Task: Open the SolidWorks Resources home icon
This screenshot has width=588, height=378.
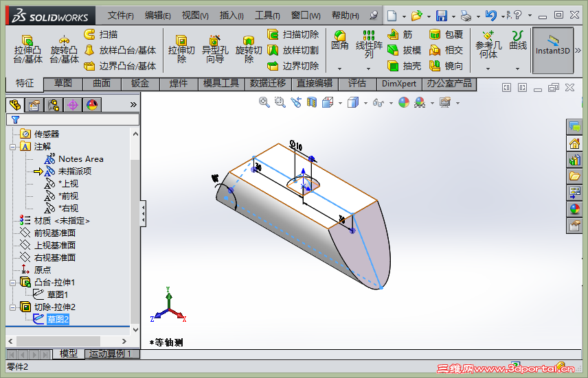Action: (574, 143)
